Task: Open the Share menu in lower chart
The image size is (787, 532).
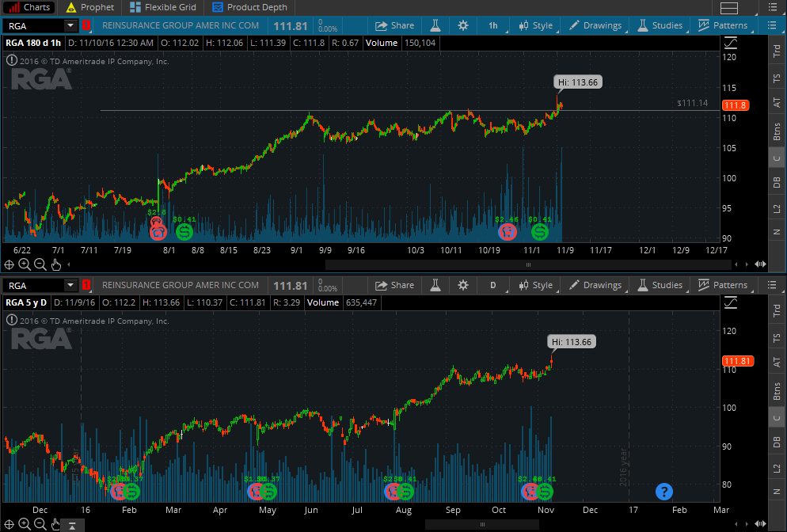Action: (394, 285)
